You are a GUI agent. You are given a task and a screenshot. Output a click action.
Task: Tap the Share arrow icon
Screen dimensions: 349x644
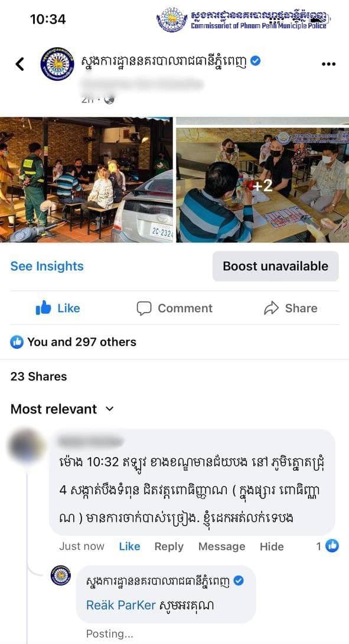click(271, 308)
